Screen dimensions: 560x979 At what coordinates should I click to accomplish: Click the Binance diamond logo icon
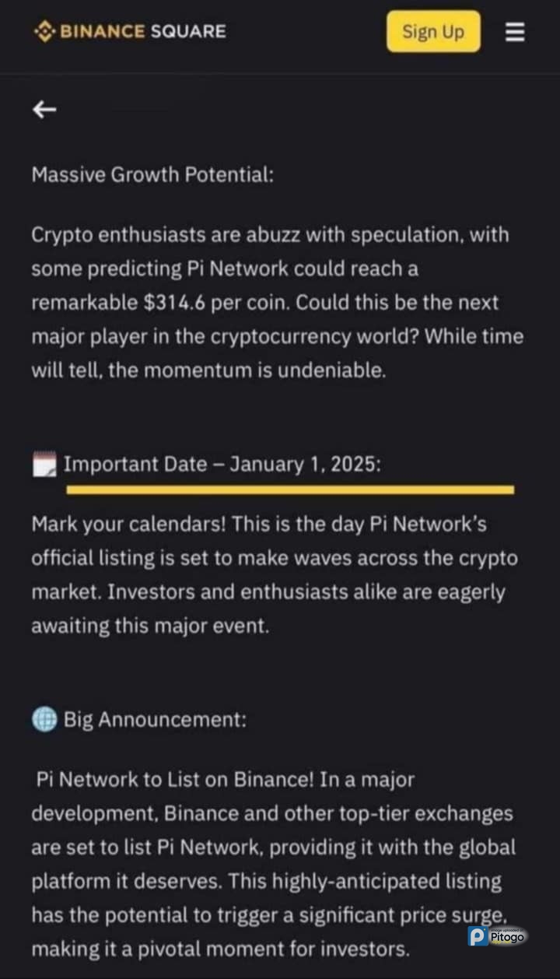point(44,32)
